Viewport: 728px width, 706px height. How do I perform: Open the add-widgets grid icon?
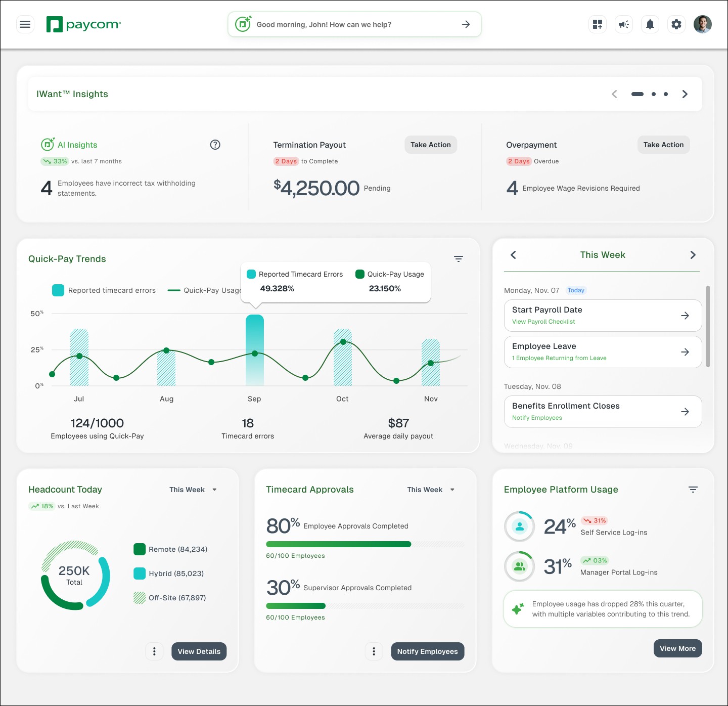coord(598,24)
